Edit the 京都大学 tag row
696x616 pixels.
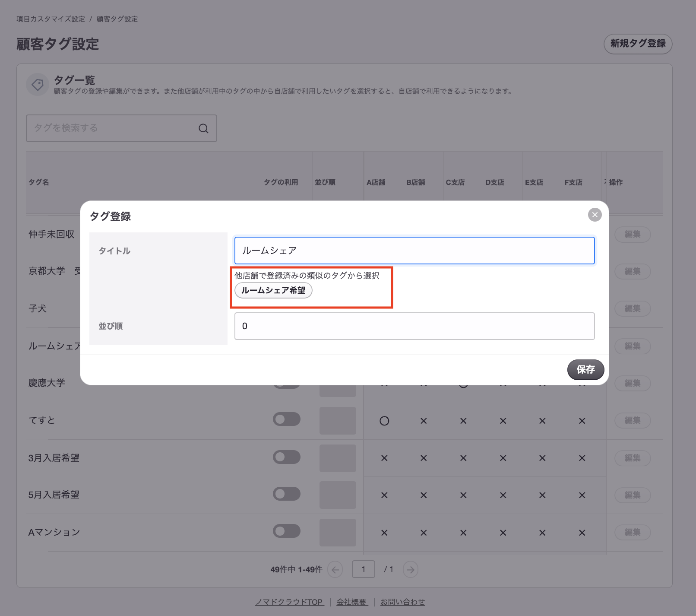click(x=633, y=271)
